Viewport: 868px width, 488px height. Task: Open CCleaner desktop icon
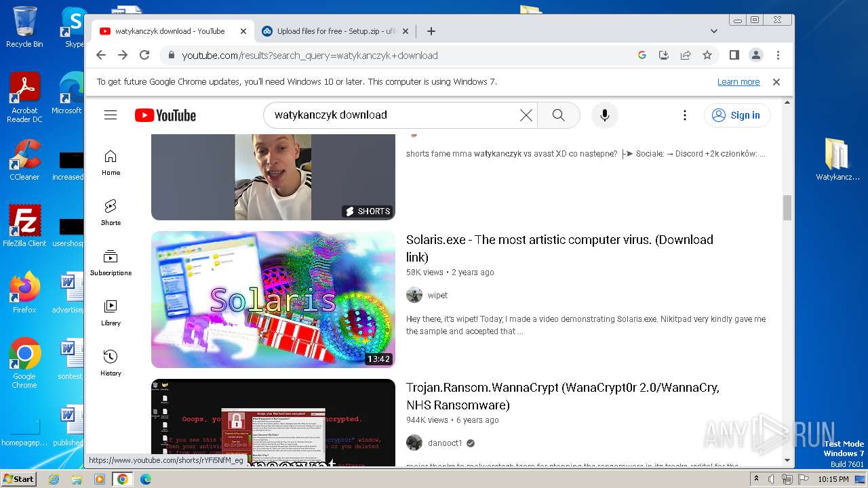coord(24,160)
